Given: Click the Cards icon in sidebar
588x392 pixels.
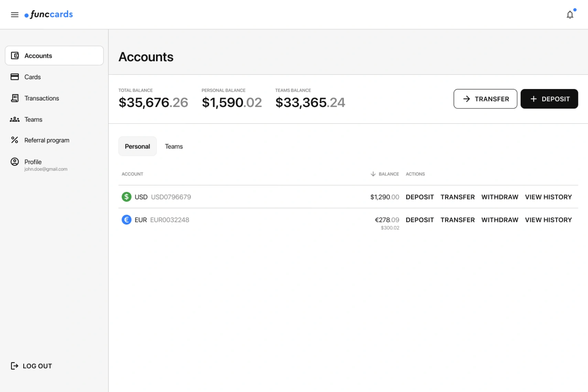Looking at the screenshot, I should pos(15,77).
